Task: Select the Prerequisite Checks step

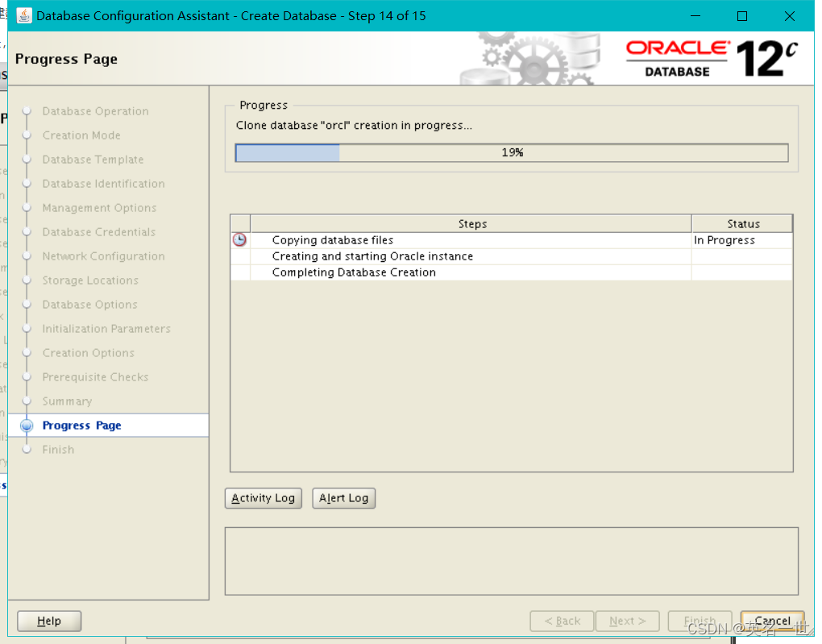Action: tap(95, 376)
